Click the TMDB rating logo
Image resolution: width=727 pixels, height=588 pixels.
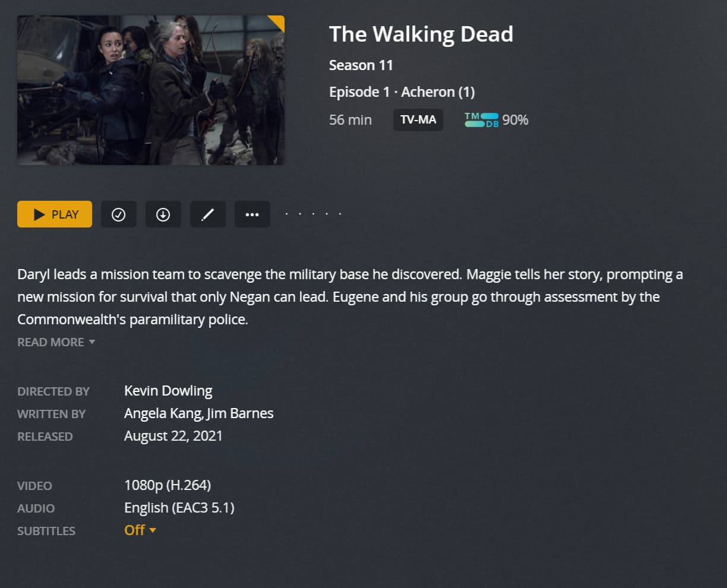click(x=482, y=120)
